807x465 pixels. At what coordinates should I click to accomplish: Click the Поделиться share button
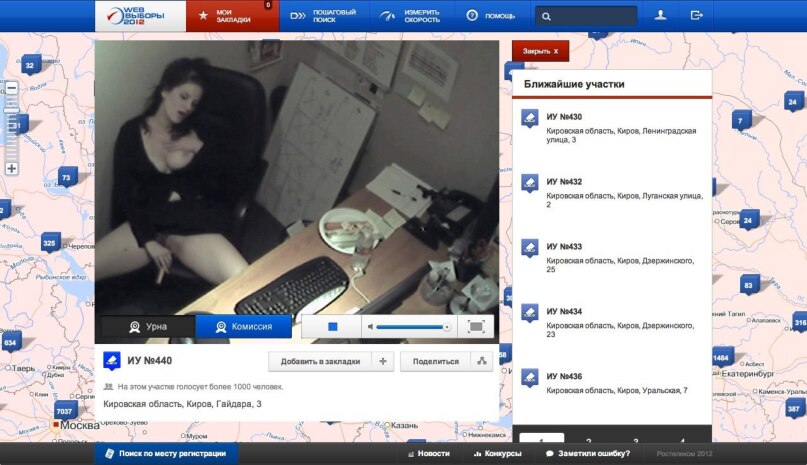435,361
